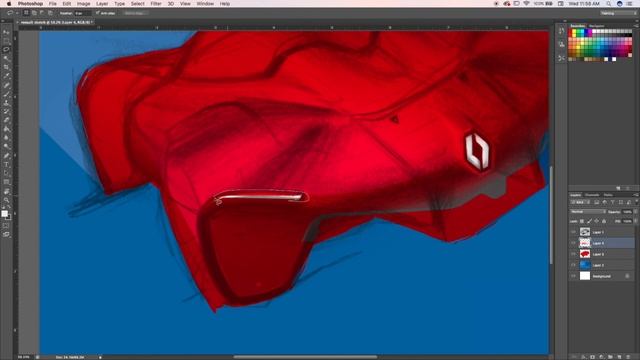
Task: Select the Eyedropper tool
Action: click(6, 76)
